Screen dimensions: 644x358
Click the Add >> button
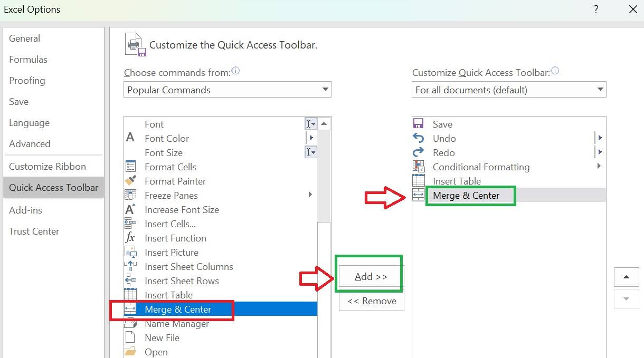pyautogui.click(x=371, y=277)
